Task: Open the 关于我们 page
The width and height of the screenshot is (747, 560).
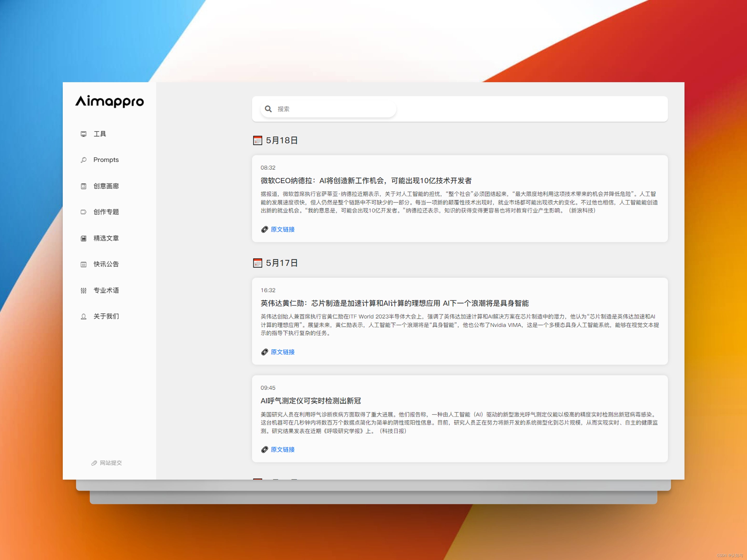Action: [x=106, y=317]
